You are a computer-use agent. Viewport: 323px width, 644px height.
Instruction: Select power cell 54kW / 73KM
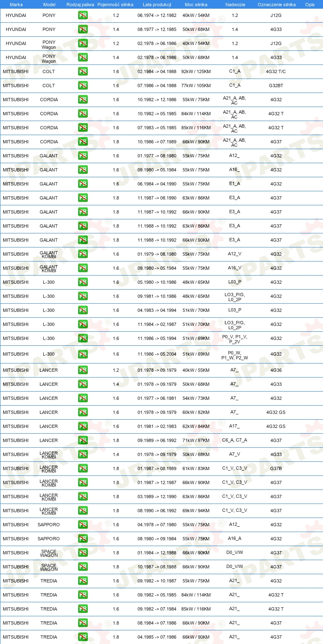(x=196, y=398)
